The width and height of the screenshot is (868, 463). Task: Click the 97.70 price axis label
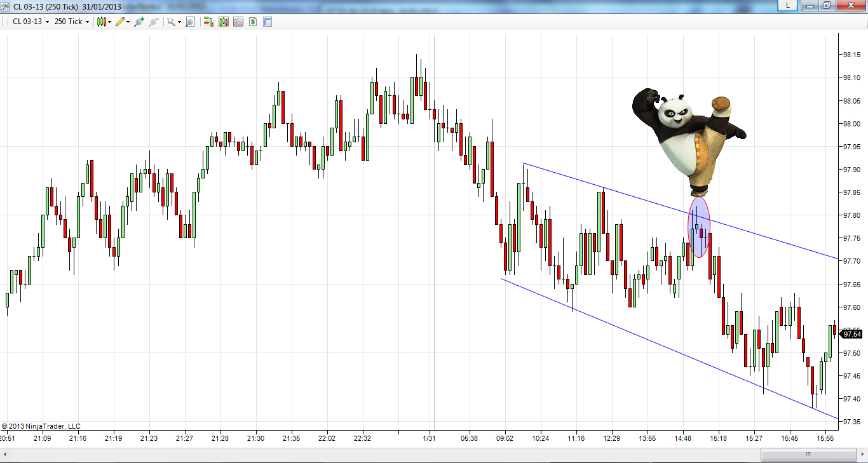coord(851,261)
